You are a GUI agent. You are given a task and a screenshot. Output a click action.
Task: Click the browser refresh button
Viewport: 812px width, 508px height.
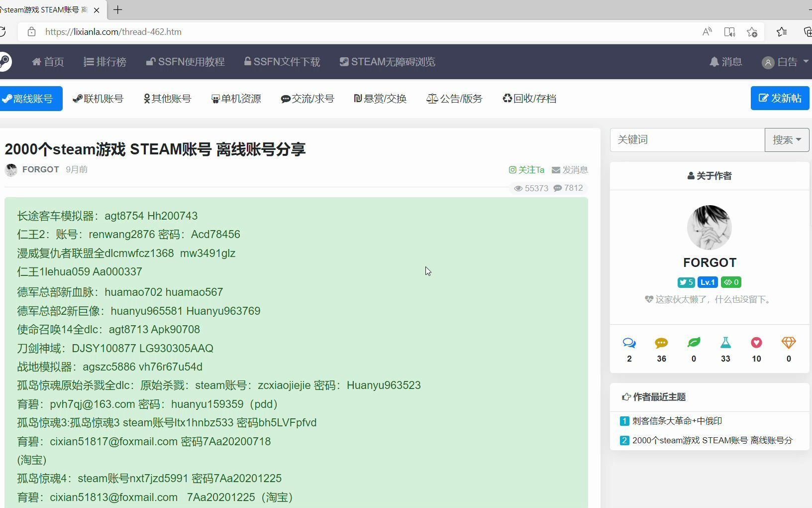[x=2, y=32]
